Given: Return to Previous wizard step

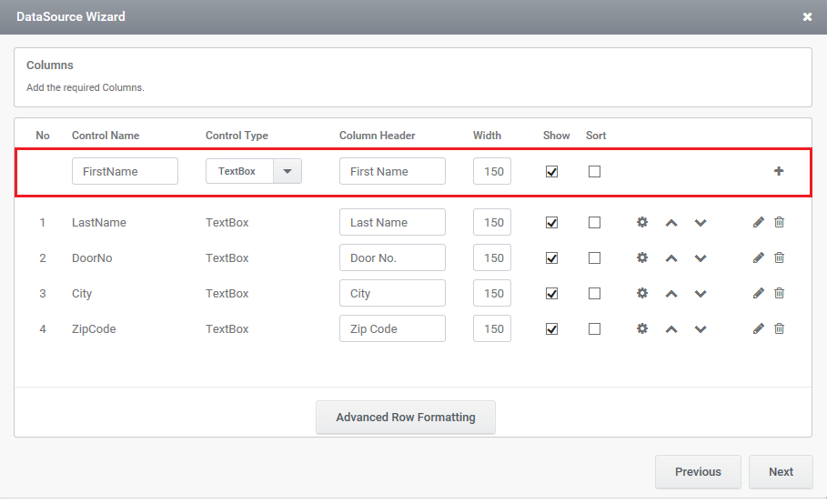Looking at the screenshot, I should [698, 471].
